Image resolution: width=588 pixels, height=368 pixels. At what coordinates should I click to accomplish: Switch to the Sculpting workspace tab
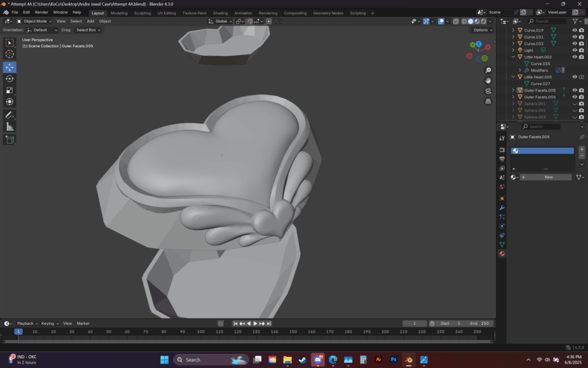tap(142, 13)
